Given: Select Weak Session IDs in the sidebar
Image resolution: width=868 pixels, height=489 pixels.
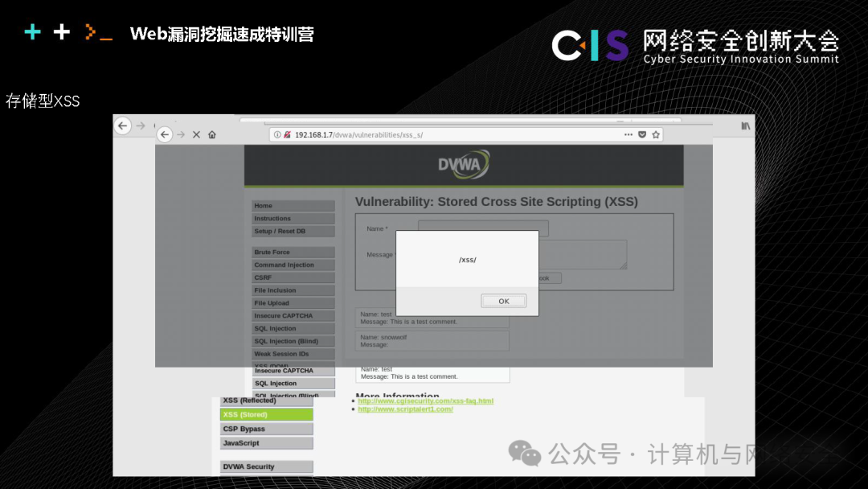Looking at the screenshot, I should point(293,354).
